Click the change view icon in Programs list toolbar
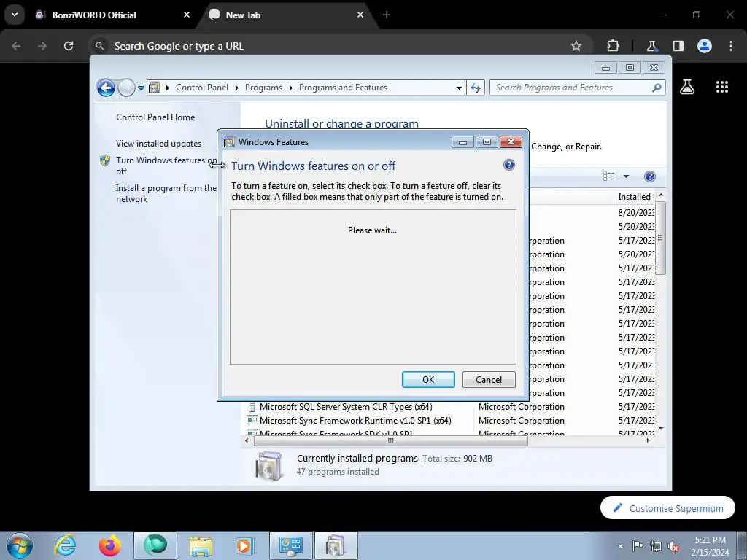Image resolution: width=747 pixels, height=560 pixels. [x=609, y=176]
